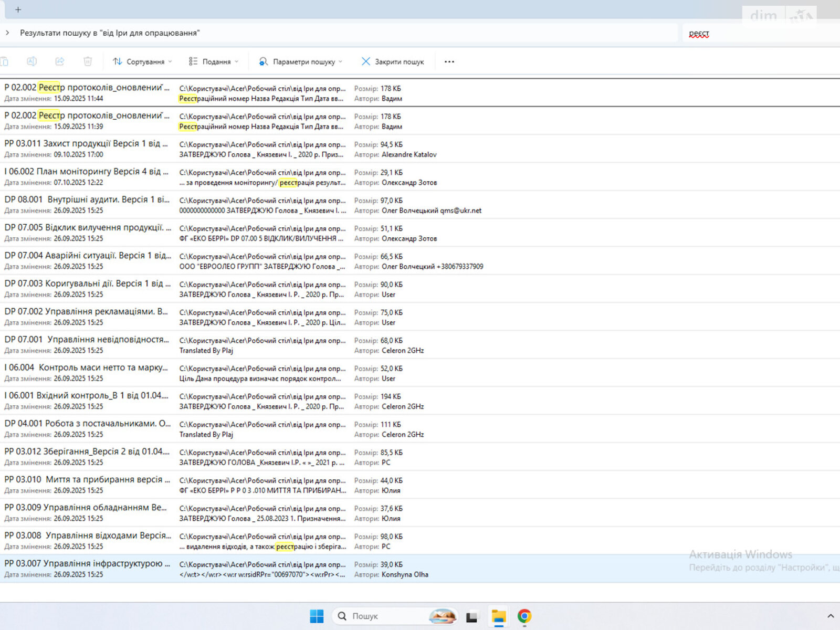Click the Rename icon in the toolbar
Screen dimensions: 840x630
coord(31,61)
